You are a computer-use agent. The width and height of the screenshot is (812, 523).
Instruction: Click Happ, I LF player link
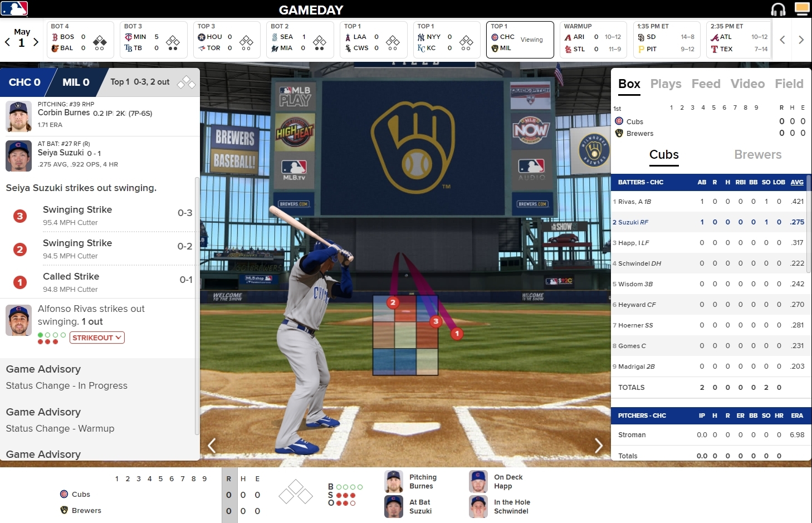tap(634, 243)
